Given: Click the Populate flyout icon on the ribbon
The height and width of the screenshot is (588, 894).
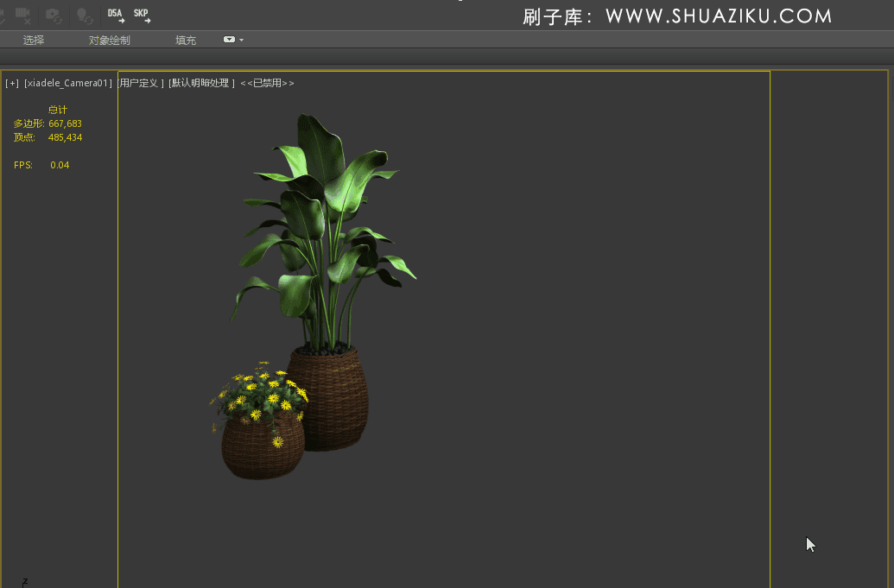Looking at the screenshot, I should [228, 39].
